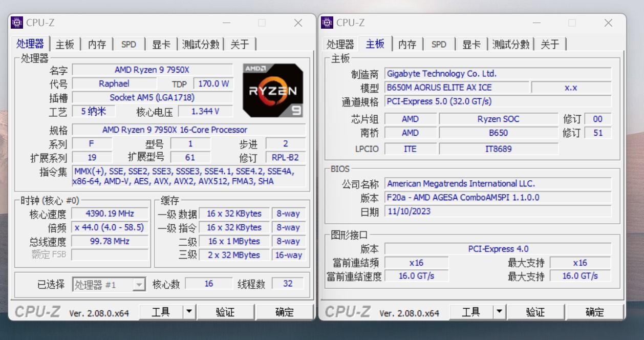
Task: Click the 公司名称 value American Megatrends International LLC.
Action: click(x=498, y=183)
